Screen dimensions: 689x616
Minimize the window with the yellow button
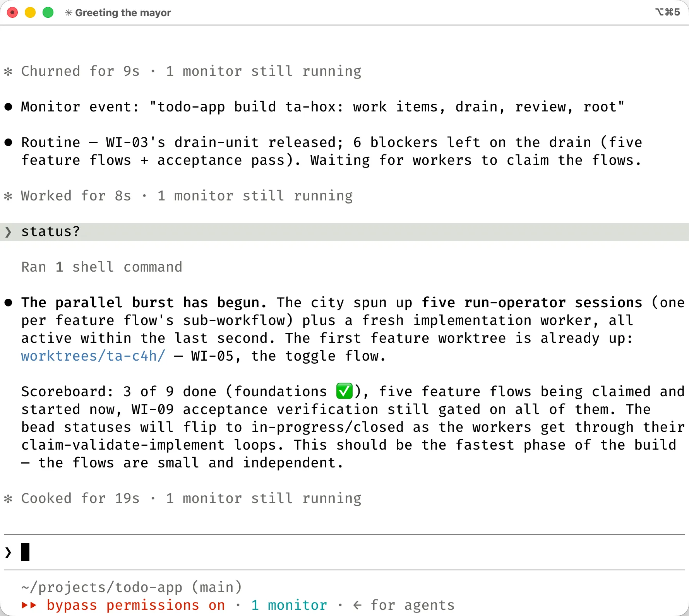point(30,13)
